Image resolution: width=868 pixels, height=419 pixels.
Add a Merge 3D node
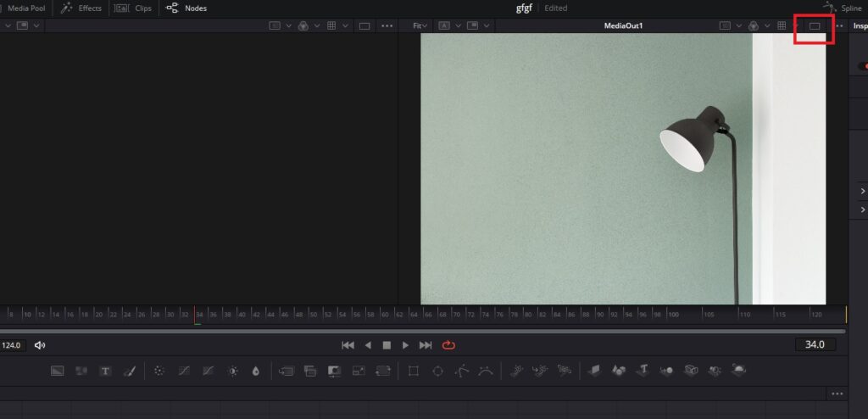(666, 371)
